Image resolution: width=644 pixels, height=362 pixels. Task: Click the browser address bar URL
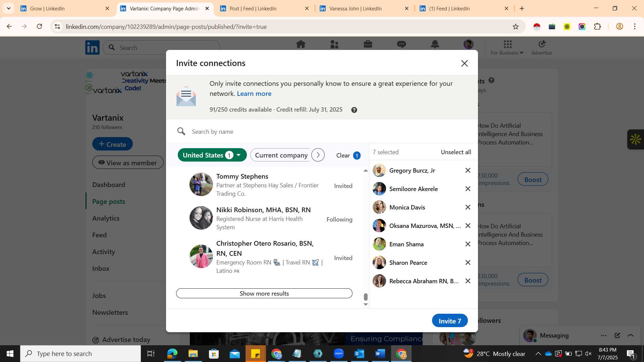[x=166, y=26]
